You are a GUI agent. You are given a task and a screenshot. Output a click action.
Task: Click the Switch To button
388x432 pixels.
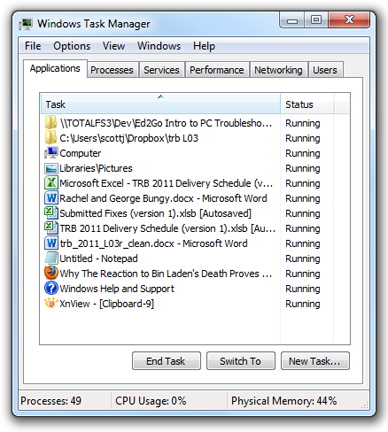[x=240, y=361]
